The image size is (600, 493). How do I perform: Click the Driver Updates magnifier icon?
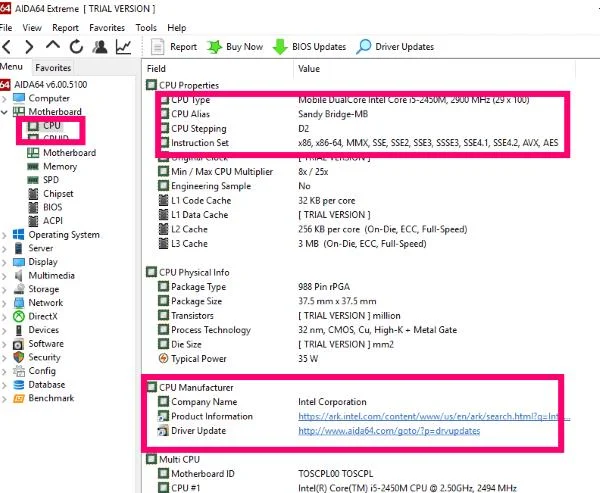pos(363,47)
